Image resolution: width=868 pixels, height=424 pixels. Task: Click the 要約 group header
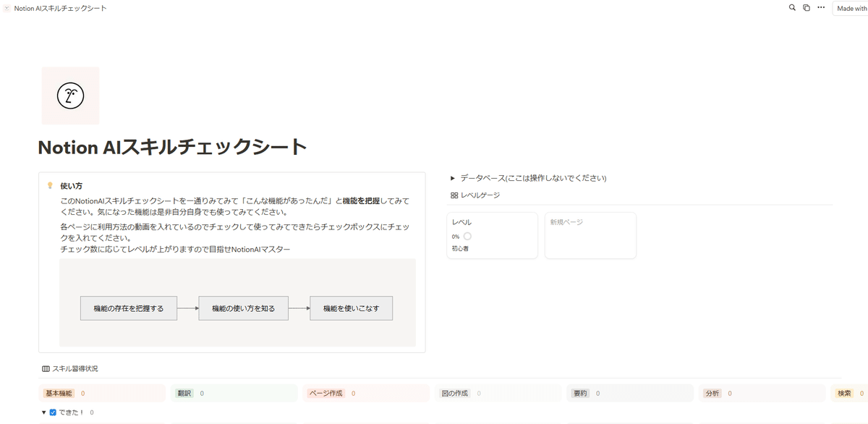tap(581, 393)
